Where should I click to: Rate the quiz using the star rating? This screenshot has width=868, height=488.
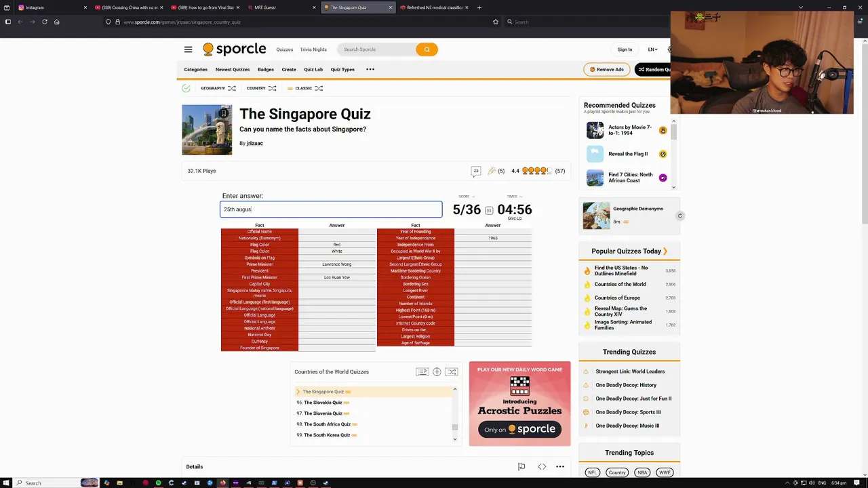tap(536, 171)
